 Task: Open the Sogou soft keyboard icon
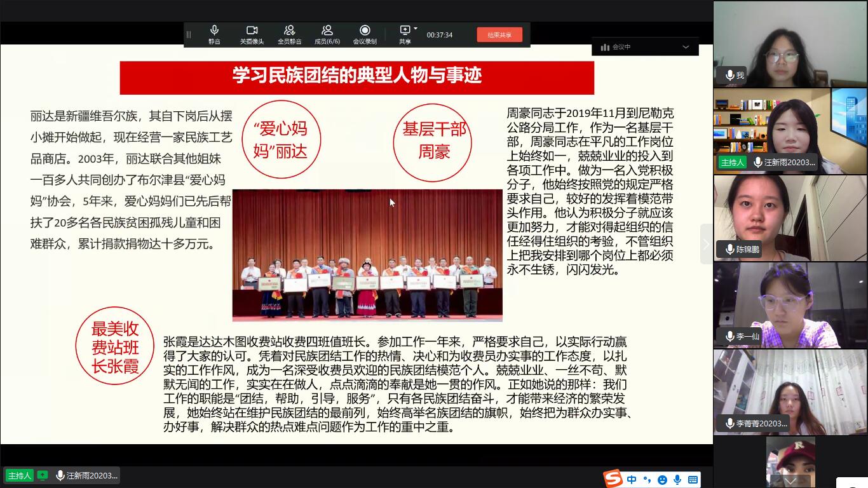point(693,480)
